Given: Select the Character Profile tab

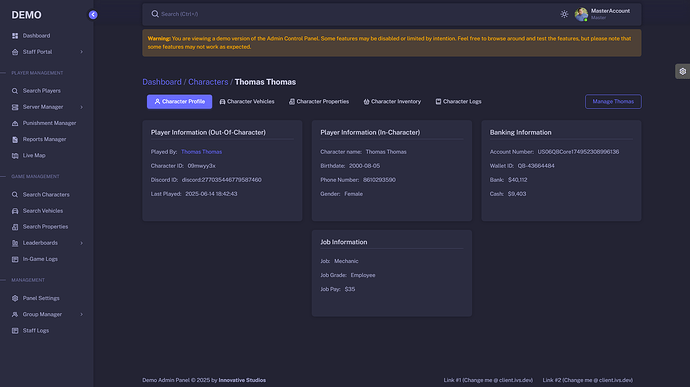Looking at the screenshot, I should click(x=180, y=102).
